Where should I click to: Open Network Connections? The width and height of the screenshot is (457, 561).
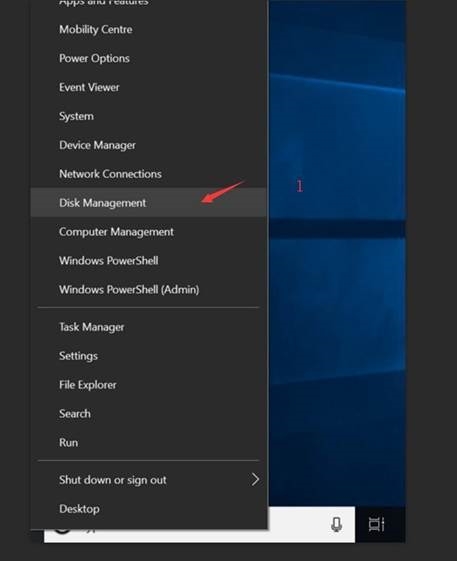point(149,174)
